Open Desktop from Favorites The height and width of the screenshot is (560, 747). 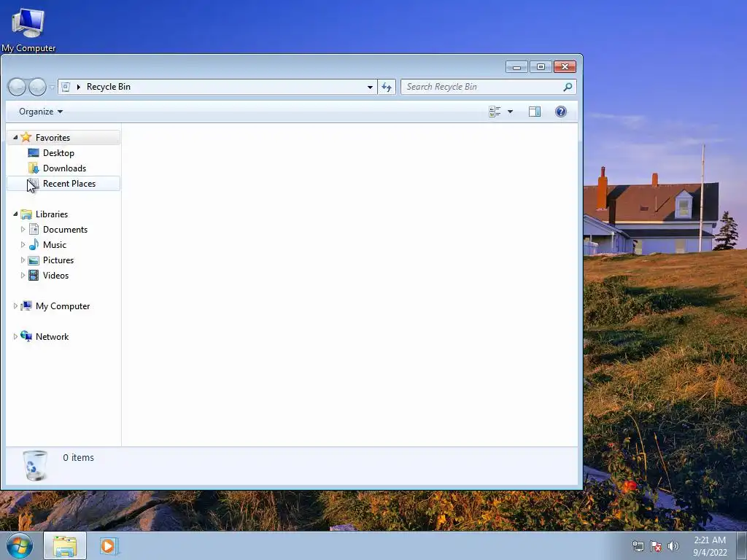coord(58,153)
